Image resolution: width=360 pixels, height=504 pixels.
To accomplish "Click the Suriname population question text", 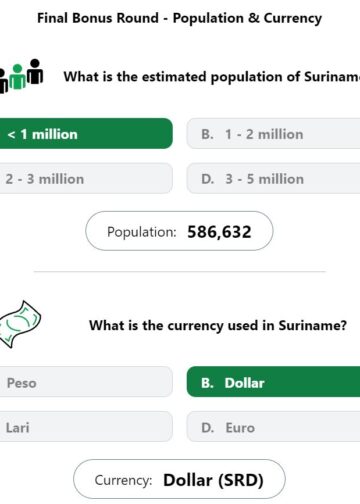I will [x=212, y=77].
